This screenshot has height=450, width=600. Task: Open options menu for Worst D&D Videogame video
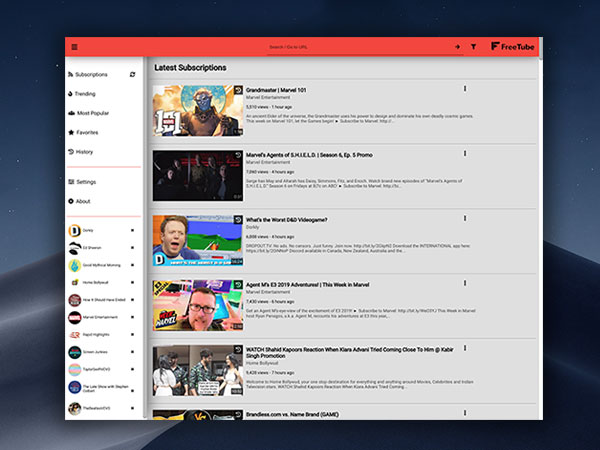coord(465,218)
